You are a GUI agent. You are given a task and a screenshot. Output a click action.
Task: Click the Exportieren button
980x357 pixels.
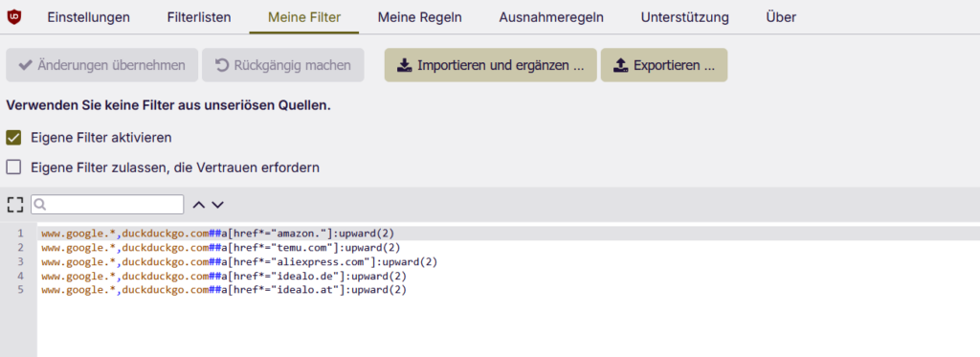[664, 65]
